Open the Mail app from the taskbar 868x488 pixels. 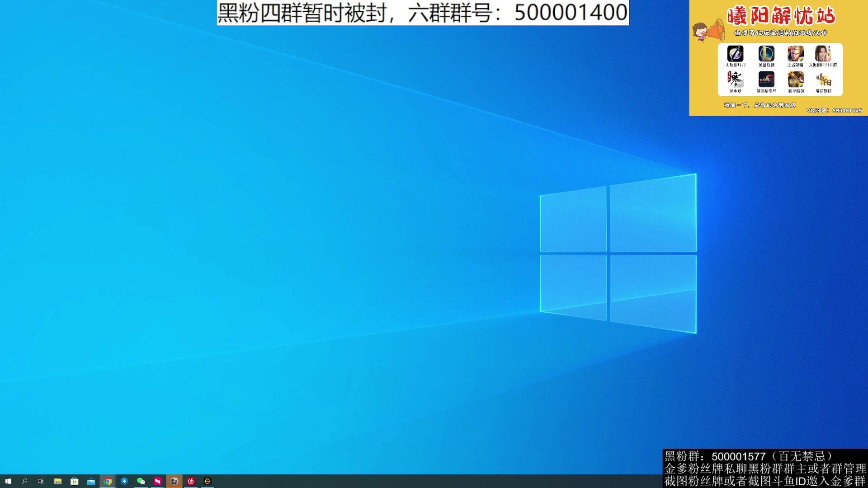pos(91,481)
